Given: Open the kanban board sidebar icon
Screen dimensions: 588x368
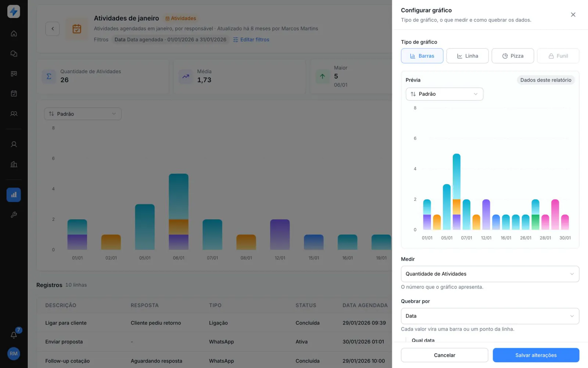Looking at the screenshot, I should 14,74.
